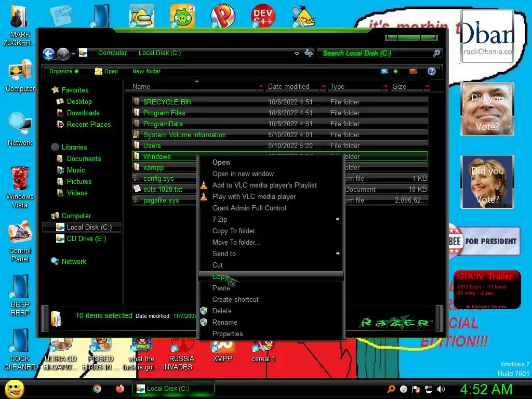The height and width of the screenshot is (399, 532).
Task: Open the Network desktop icon
Action: click(20, 129)
